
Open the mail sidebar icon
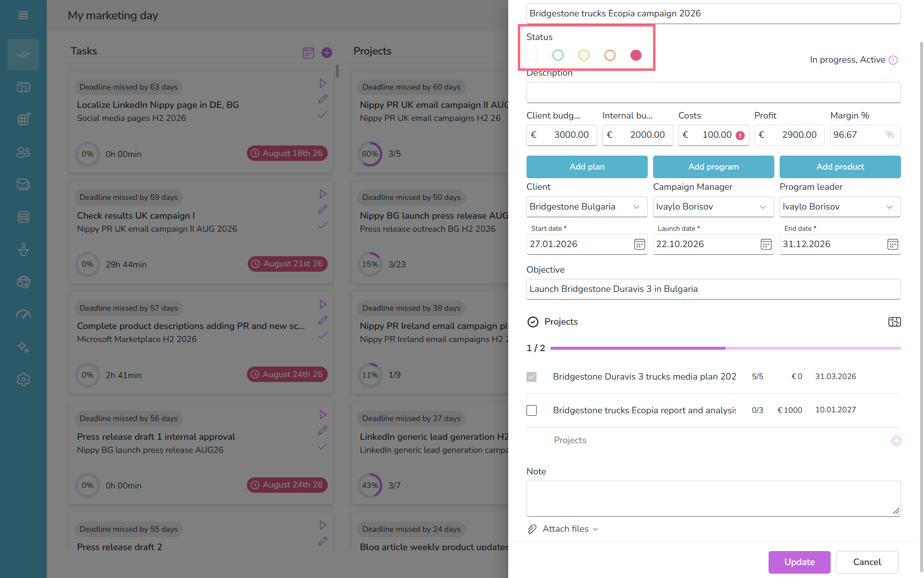[x=23, y=184]
